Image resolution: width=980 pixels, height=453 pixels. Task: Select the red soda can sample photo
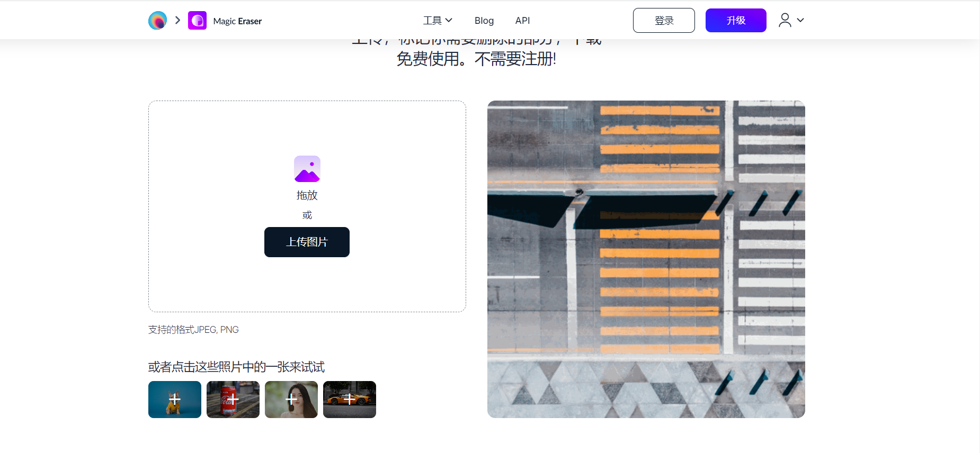[233, 400]
